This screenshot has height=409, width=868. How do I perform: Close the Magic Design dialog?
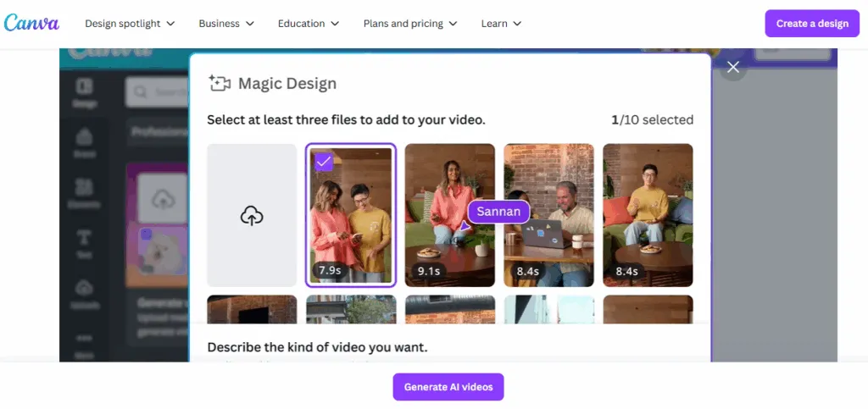[x=733, y=68]
